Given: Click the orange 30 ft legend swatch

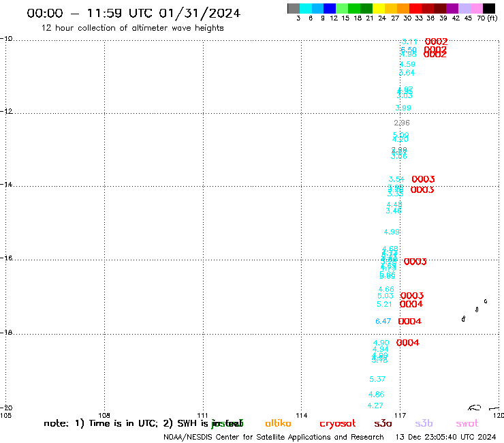Looking at the screenshot, I should 403,8.
